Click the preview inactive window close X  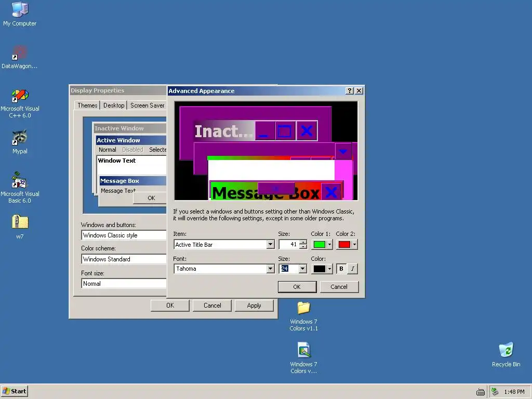pos(307,130)
